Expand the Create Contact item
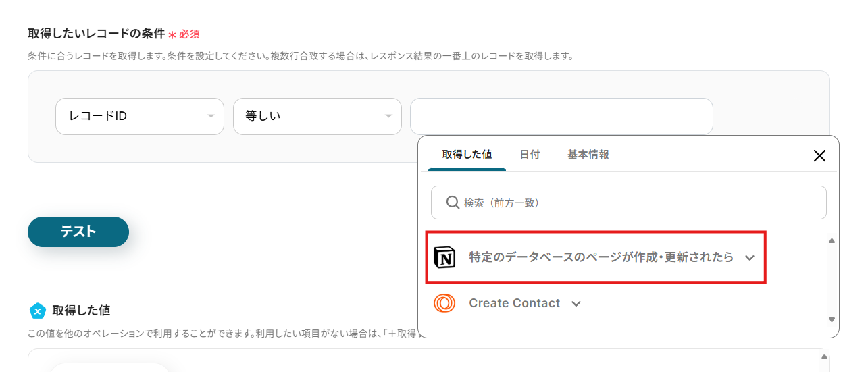Image resolution: width=868 pixels, height=372 pixels. pyautogui.click(x=576, y=304)
